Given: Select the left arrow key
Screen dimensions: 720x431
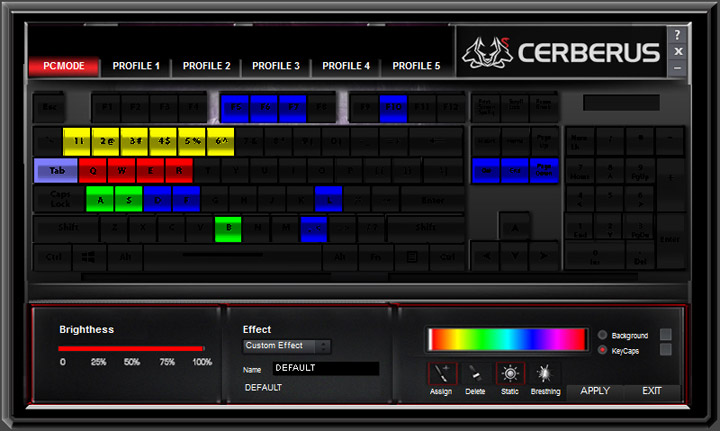Looking at the screenshot, I should [x=486, y=256].
